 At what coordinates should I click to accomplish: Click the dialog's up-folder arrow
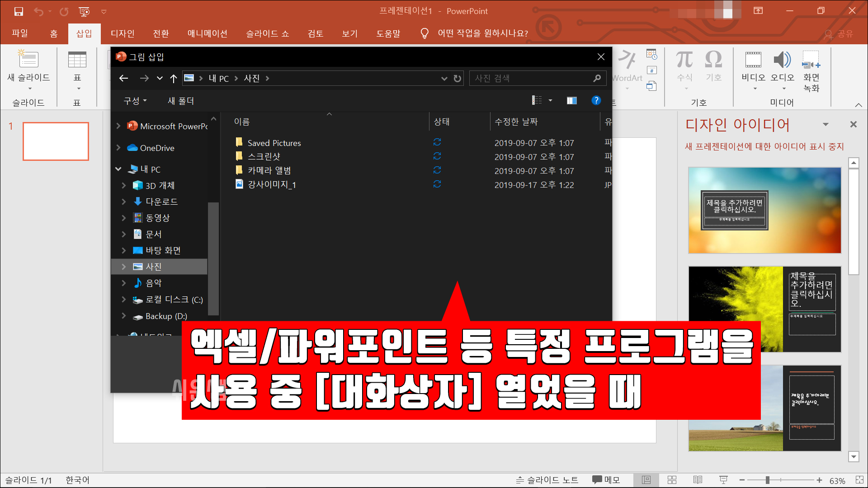point(173,79)
